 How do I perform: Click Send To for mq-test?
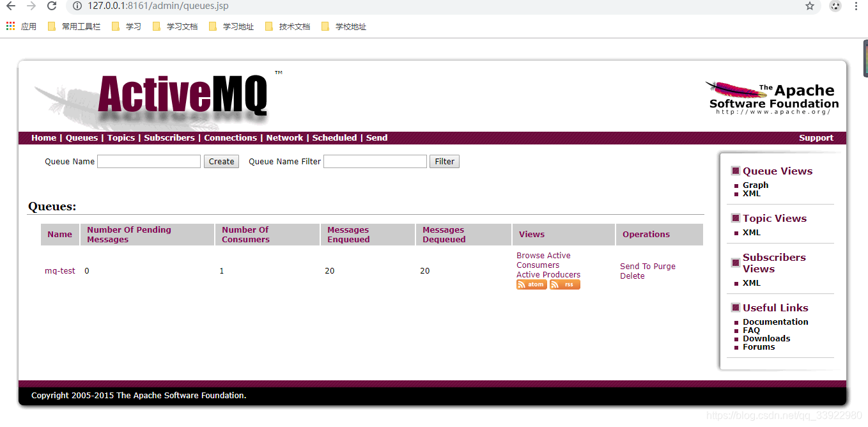coord(635,267)
